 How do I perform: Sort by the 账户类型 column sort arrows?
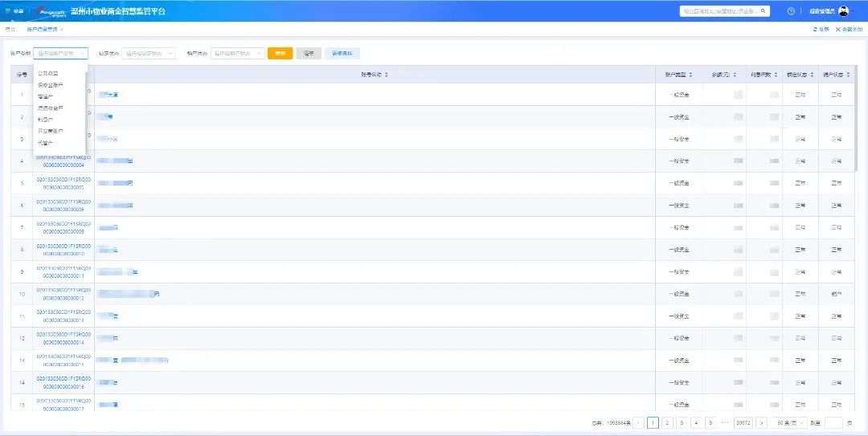690,75
